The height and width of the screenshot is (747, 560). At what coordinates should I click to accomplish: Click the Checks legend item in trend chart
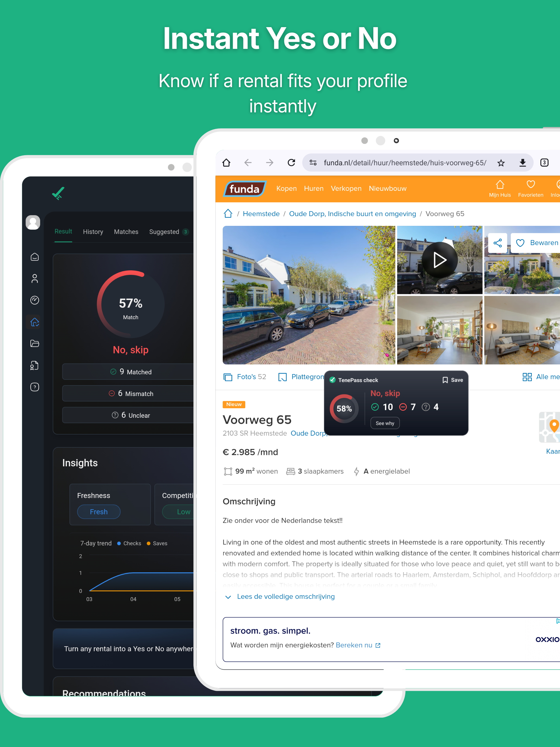click(x=129, y=543)
